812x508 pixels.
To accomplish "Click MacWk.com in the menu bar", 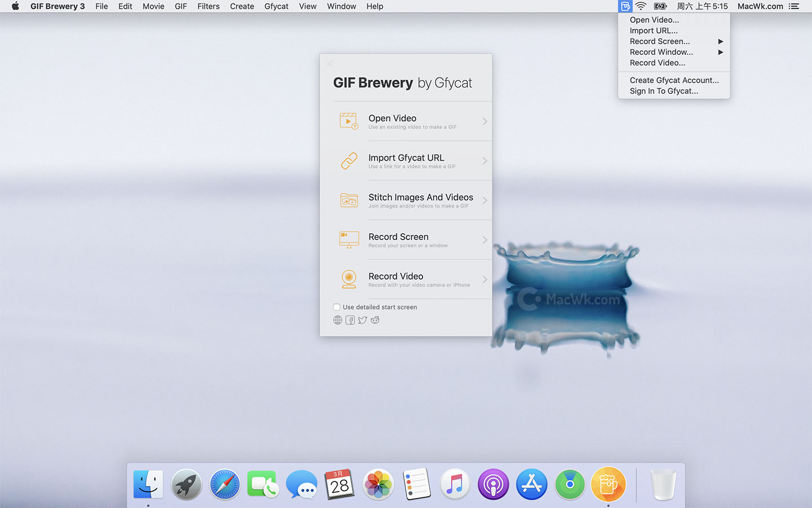I will [760, 6].
